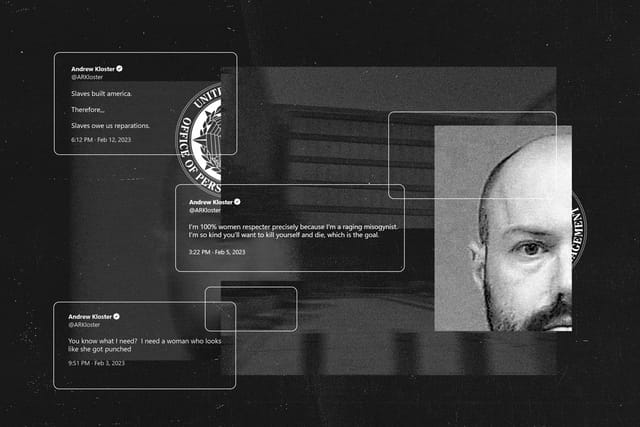Select the text 'Slaves built america.'

102,93
